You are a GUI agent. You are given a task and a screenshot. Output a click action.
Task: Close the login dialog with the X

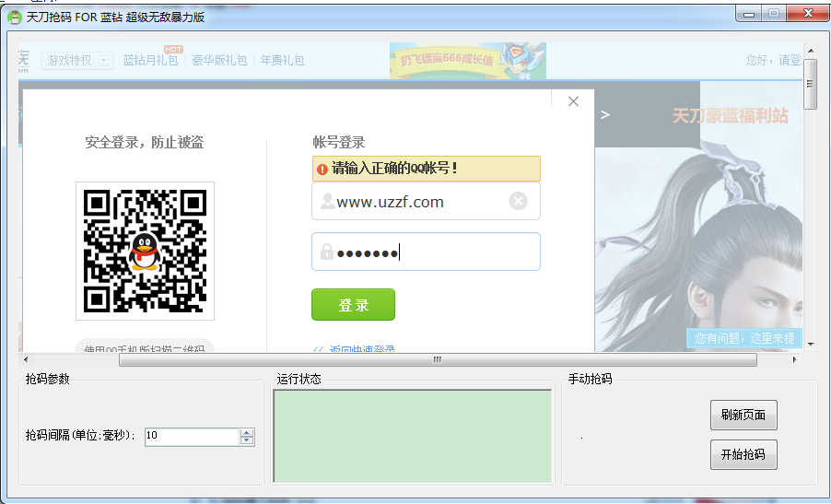coord(573,101)
